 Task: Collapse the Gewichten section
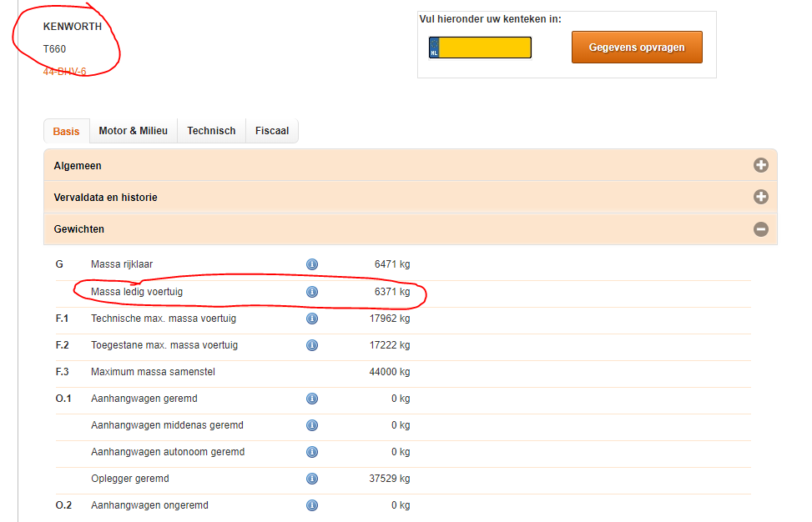[x=760, y=228]
